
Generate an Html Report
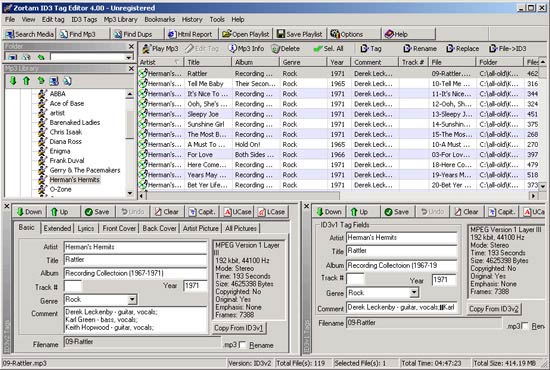(191, 34)
